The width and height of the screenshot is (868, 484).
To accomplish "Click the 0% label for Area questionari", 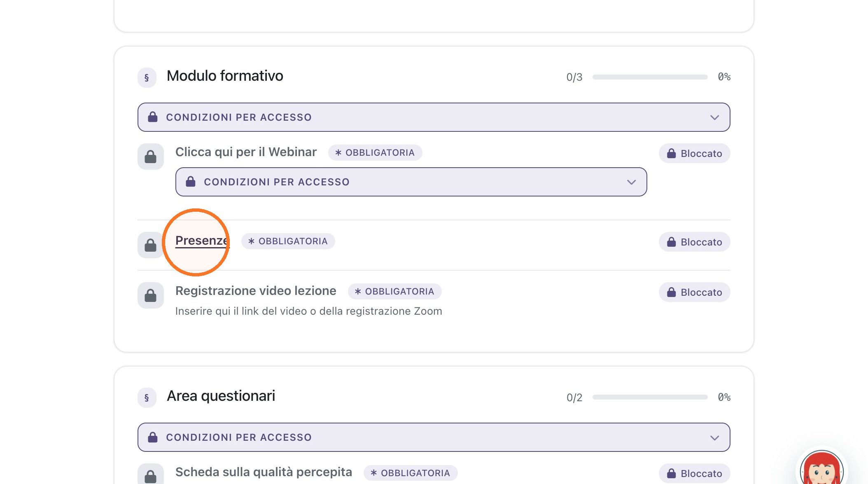I will pyautogui.click(x=724, y=397).
